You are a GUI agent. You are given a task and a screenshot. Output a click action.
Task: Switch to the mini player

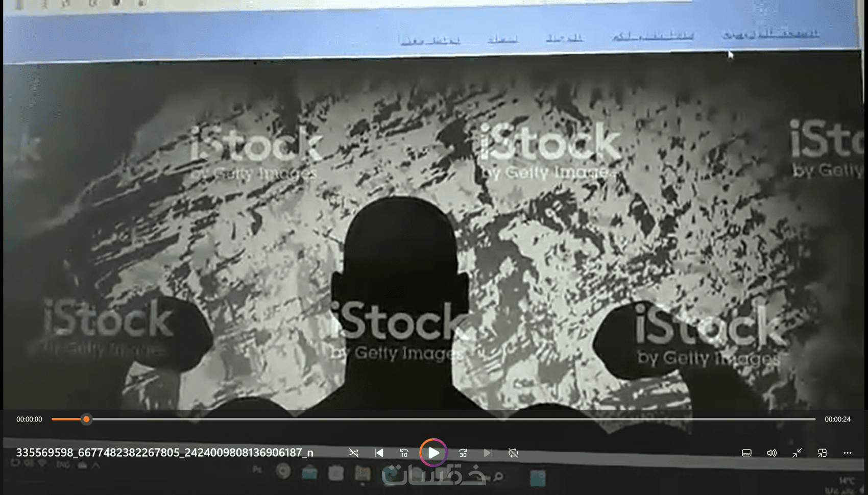point(822,453)
